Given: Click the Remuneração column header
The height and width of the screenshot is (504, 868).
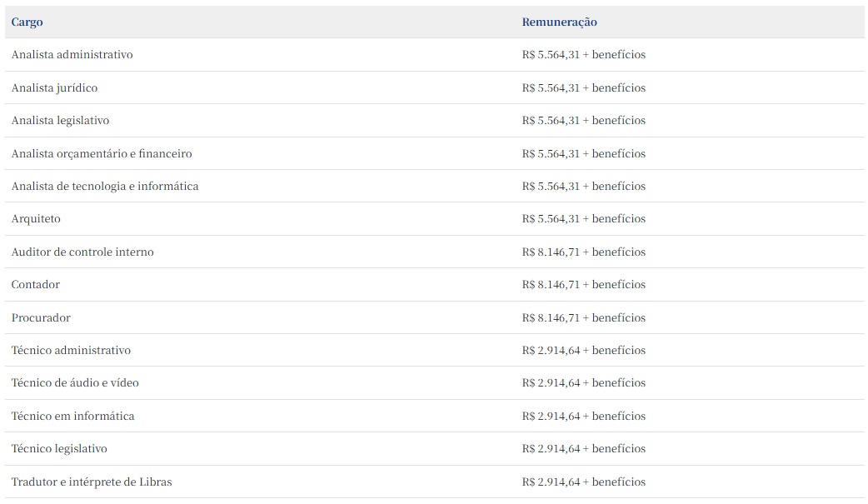Looking at the screenshot, I should point(559,22).
